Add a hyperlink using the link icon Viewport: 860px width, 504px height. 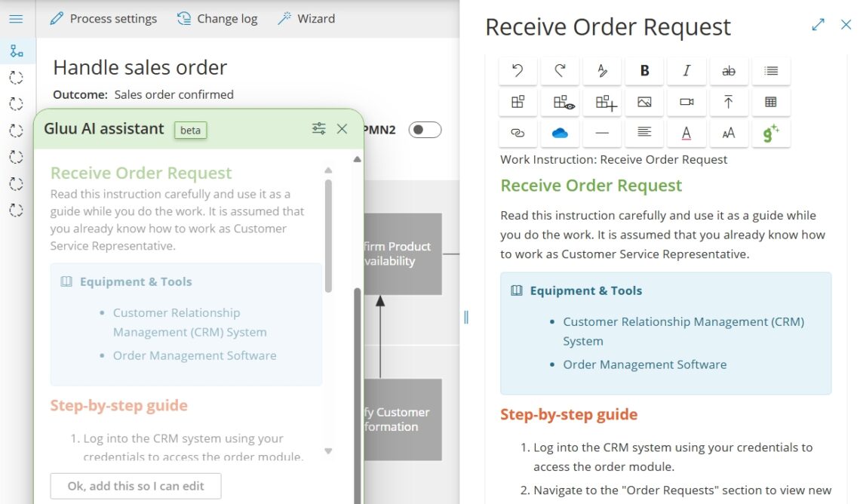(518, 133)
